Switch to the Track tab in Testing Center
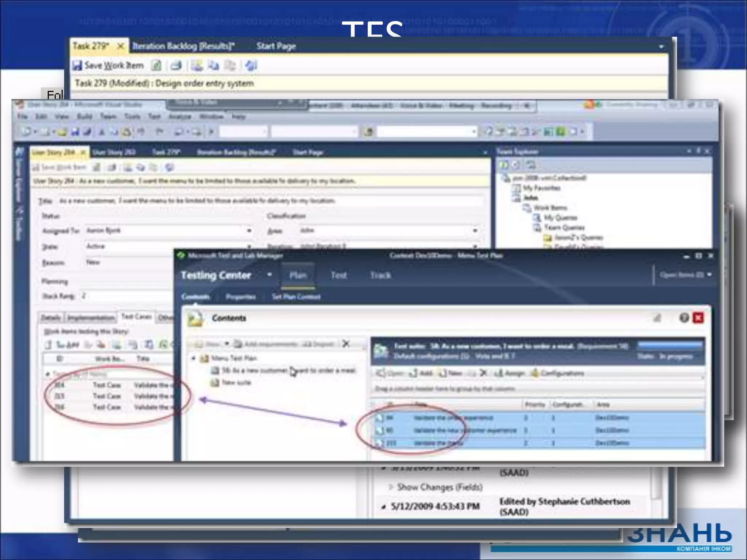747x560 pixels. (x=380, y=275)
